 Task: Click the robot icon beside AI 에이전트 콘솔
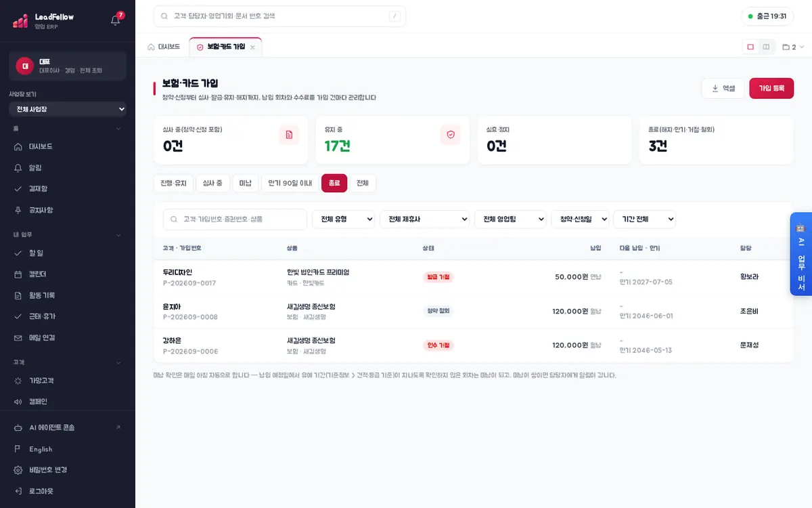coord(18,427)
